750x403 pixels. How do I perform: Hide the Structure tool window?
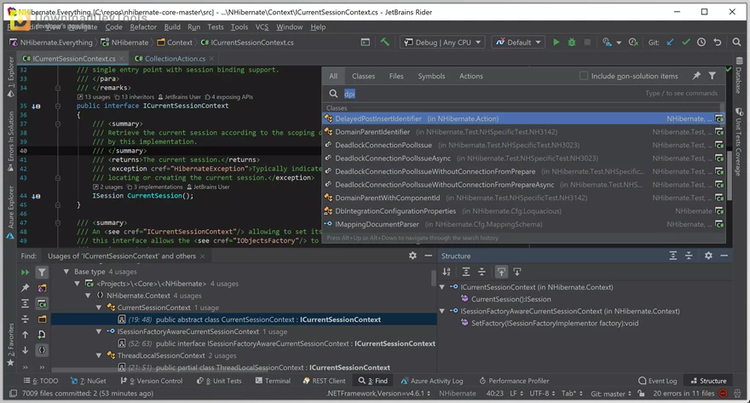[x=724, y=256]
